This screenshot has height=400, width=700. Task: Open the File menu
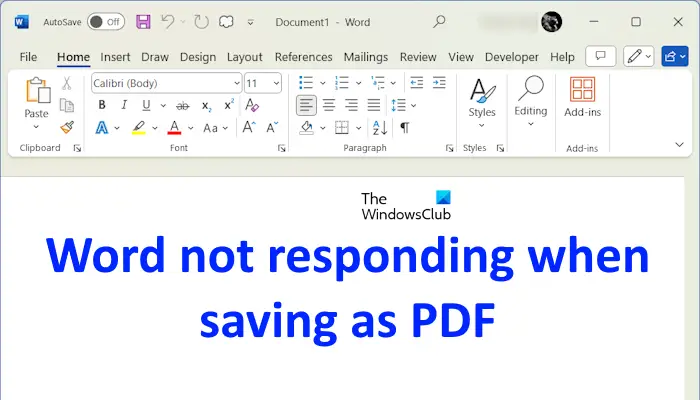pyautogui.click(x=28, y=57)
